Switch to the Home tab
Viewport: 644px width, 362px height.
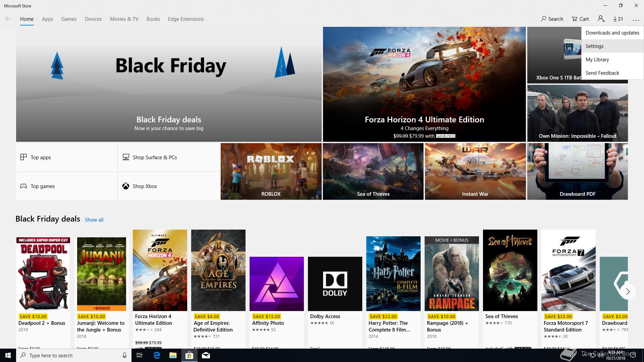tap(27, 19)
